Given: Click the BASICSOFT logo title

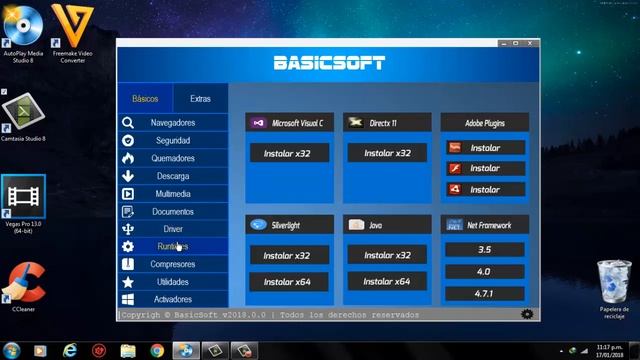Looking at the screenshot, I should click(x=329, y=63).
